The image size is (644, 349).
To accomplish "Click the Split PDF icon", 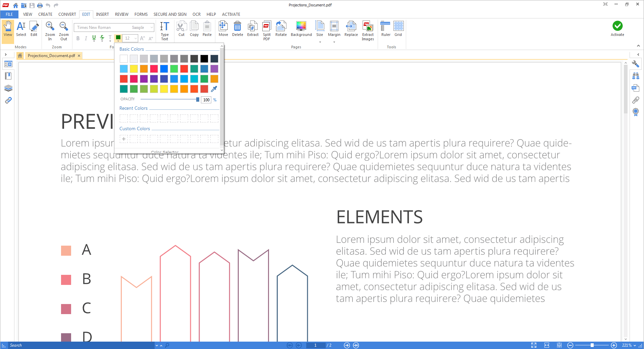I will coord(267,31).
